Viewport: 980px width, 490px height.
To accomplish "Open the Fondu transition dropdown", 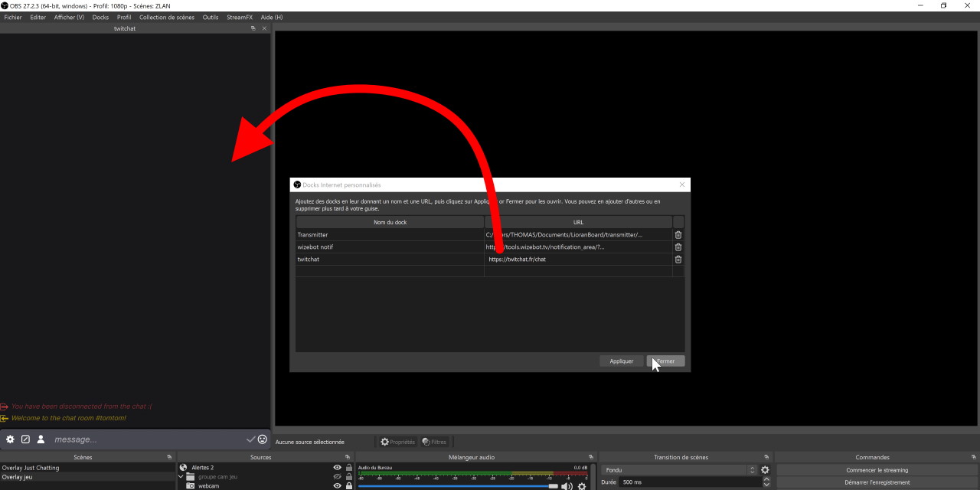I will [x=679, y=470].
